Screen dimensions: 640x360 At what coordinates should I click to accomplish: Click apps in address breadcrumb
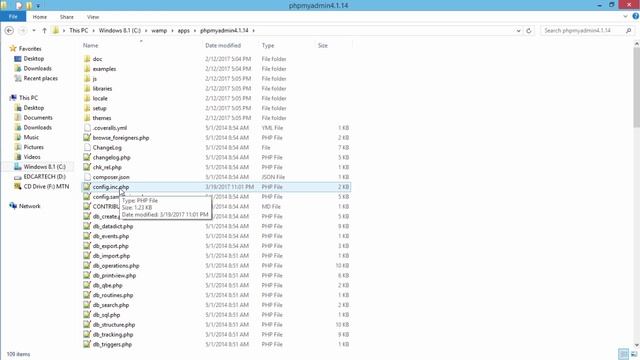pos(184,31)
